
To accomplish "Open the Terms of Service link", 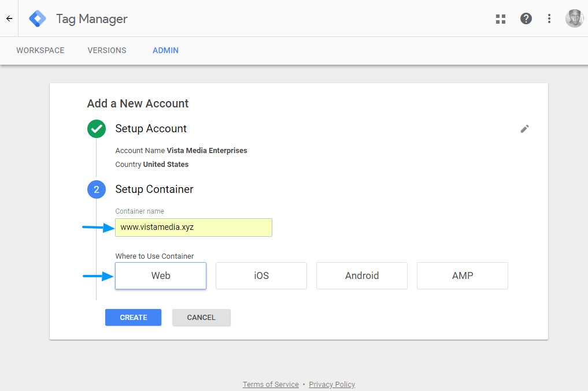I will tap(271, 384).
